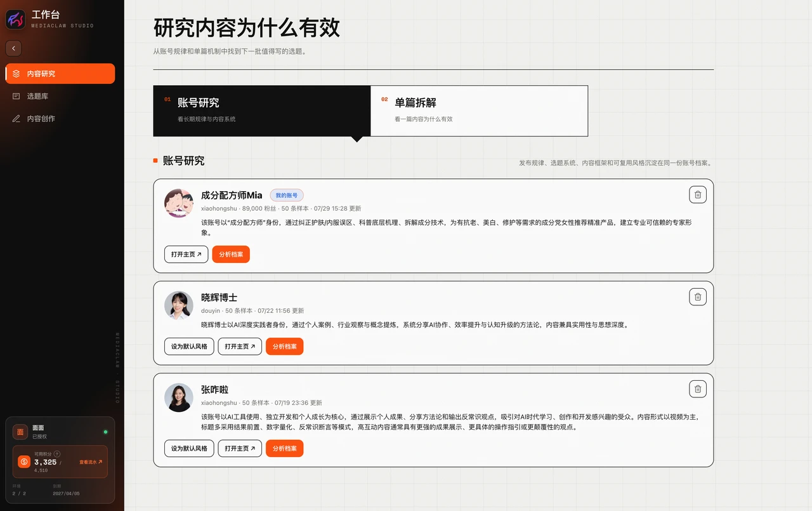This screenshot has width=812, height=511.
Task: Click the 面 user avatar icon
Action: 20,432
